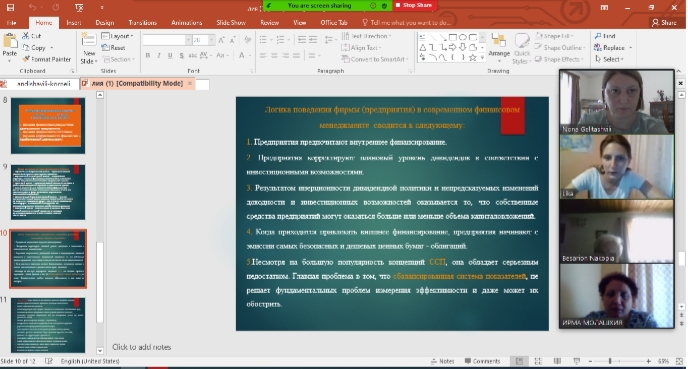This screenshot has width=688, height=369.
Task: Start Slide Show from status bar icon
Action: click(577, 361)
